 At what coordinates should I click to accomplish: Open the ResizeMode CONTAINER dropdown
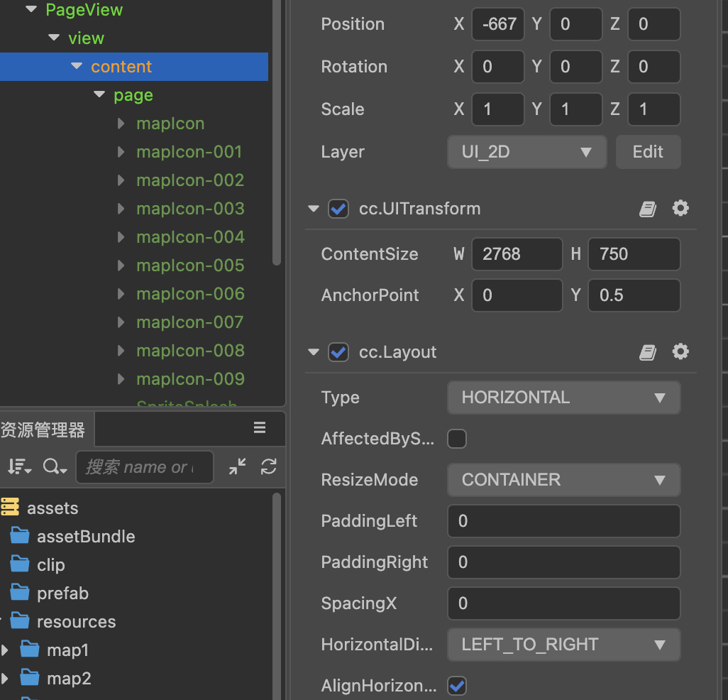pos(563,480)
